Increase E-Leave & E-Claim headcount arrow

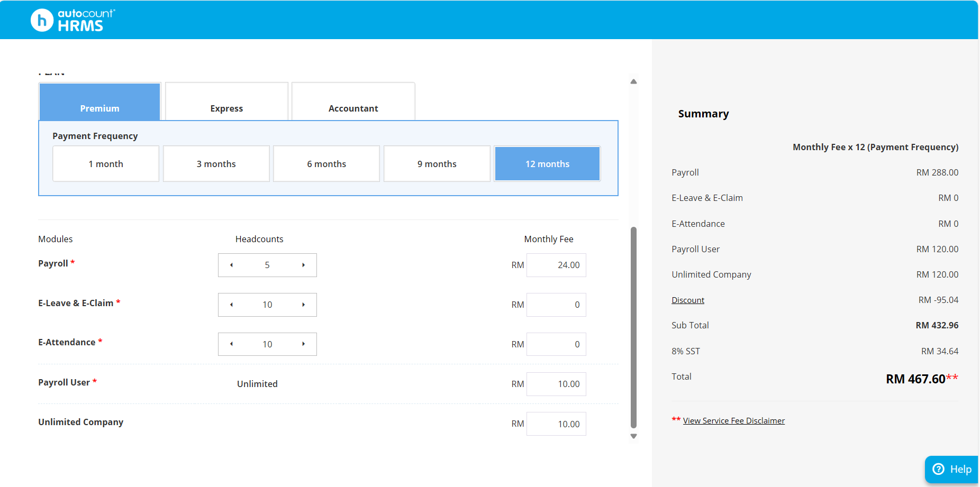coord(303,305)
